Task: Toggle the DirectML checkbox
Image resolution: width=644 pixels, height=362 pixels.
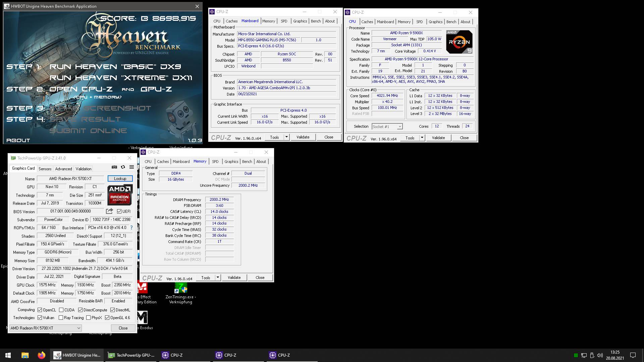Action: [x=113, y=310]
